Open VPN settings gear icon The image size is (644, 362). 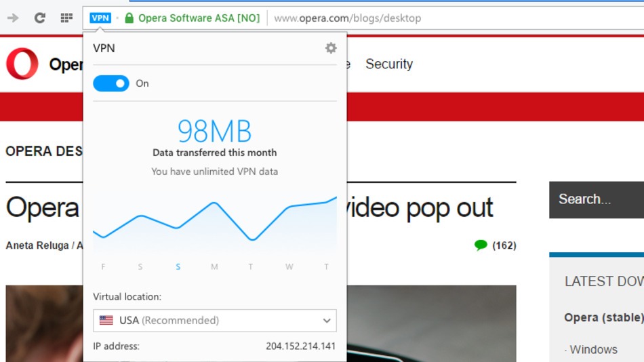pyautogui.click(x=331, y=48)
